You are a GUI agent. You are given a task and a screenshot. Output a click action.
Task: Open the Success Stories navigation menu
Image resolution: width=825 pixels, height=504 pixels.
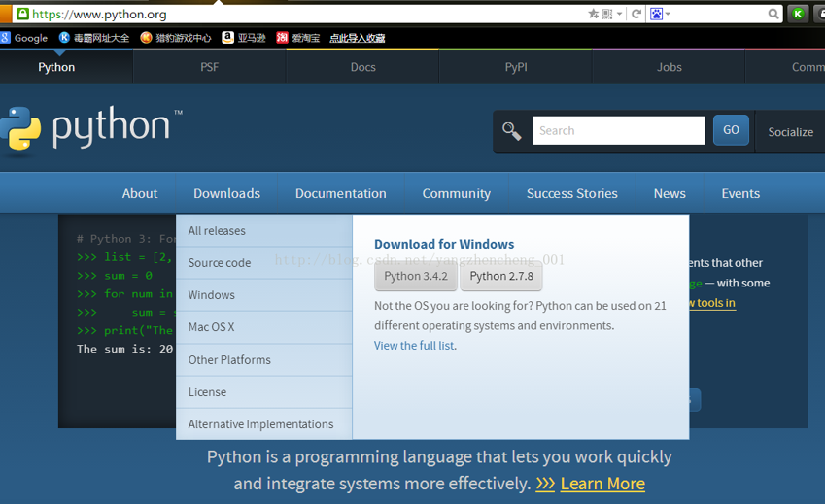(572, 193)
